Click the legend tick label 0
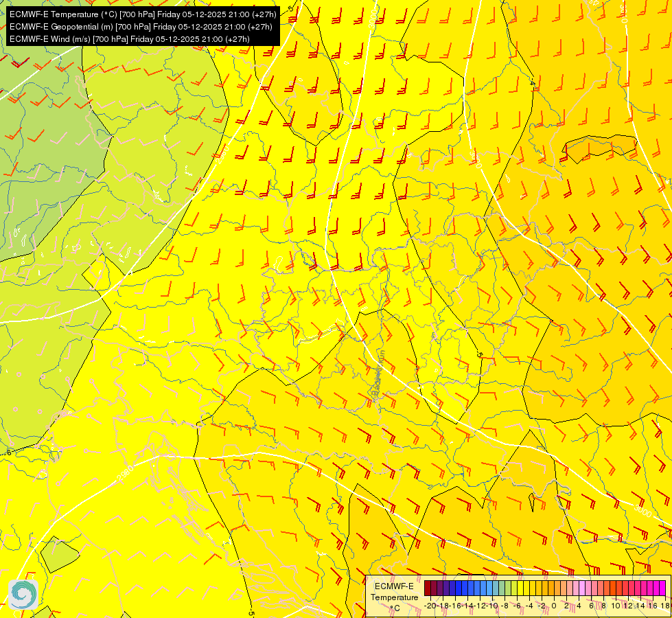Viewport: 672px width, 618px height. point(554,606)
